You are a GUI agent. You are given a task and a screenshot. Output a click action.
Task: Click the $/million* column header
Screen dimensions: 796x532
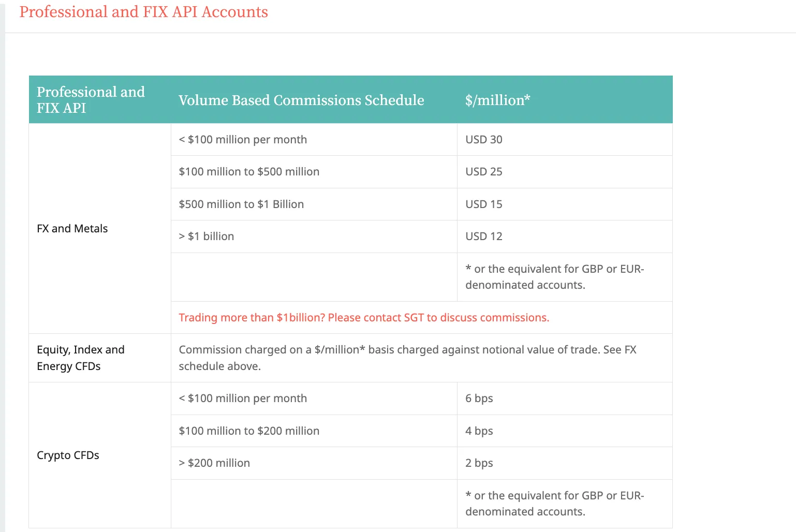tap(497, 100)
